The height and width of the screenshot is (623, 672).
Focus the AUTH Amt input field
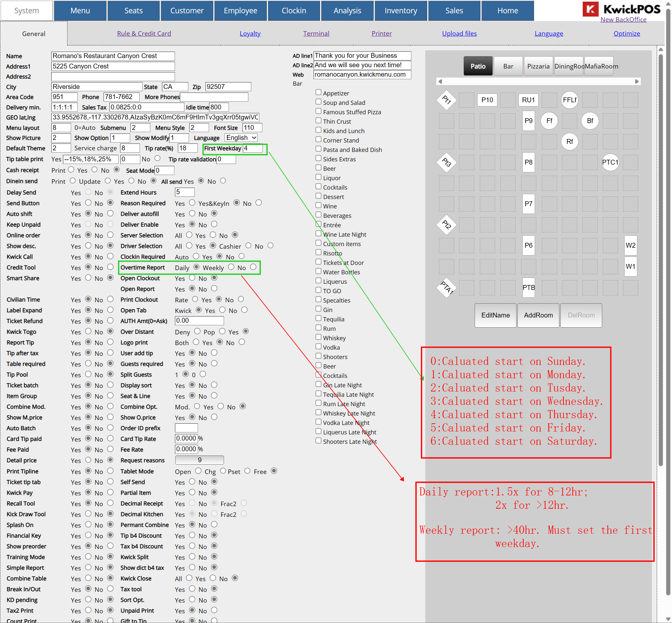click(199, 321)
